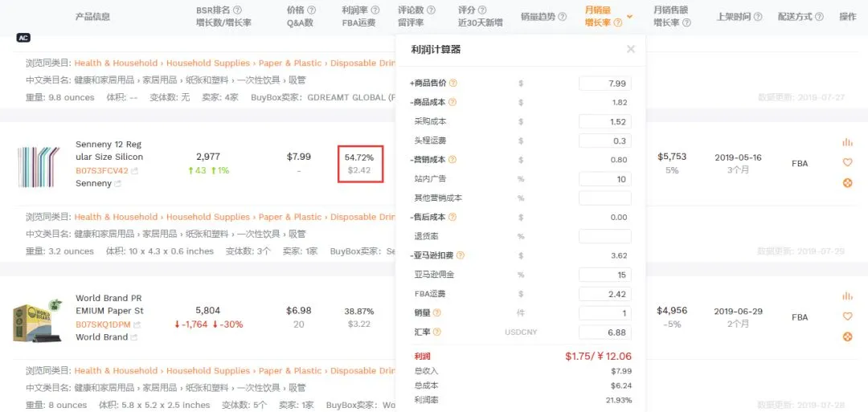This screenshot has width=868, height=412.
Task: Open bar chart icon in World Brand row
Action: click(x=847, y=296)
